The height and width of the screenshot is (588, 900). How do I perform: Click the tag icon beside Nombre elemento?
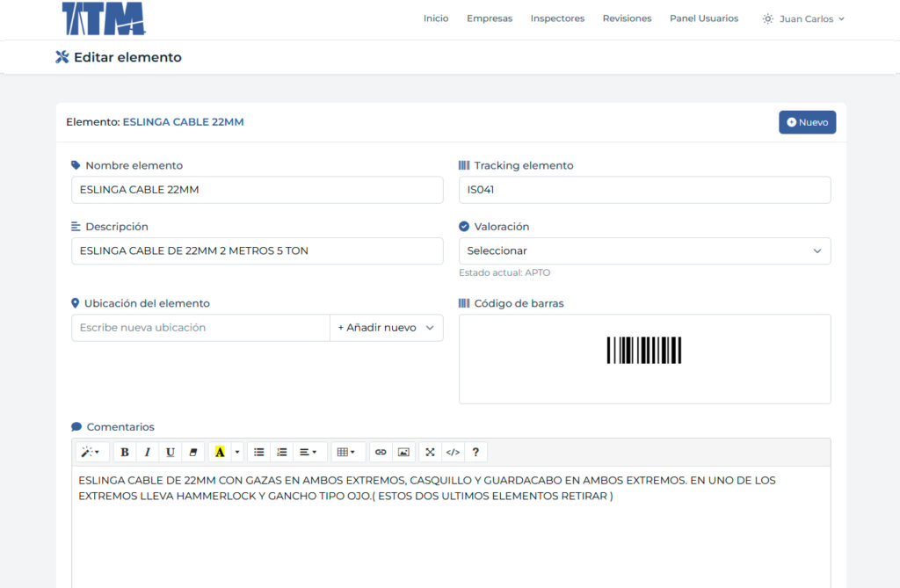(x=76, y=165)
